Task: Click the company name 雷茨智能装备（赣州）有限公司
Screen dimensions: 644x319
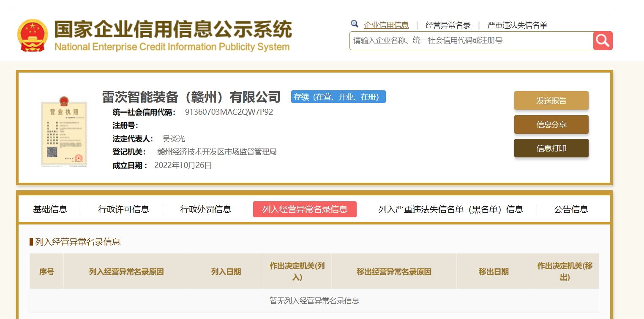Action: click(191, 97)
